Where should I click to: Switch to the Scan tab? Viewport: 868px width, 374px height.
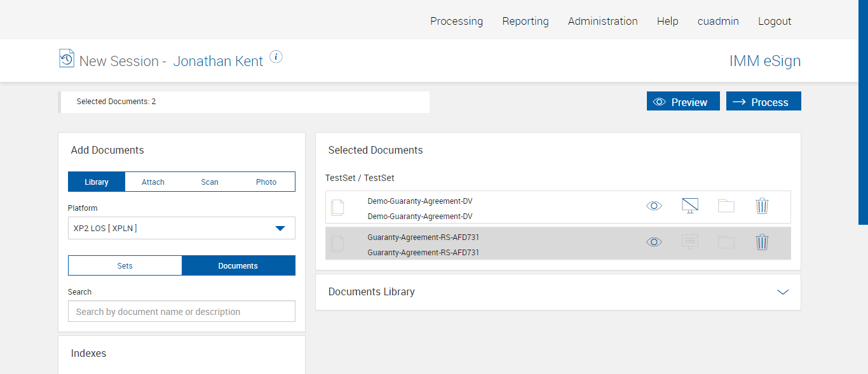point(210,182)
